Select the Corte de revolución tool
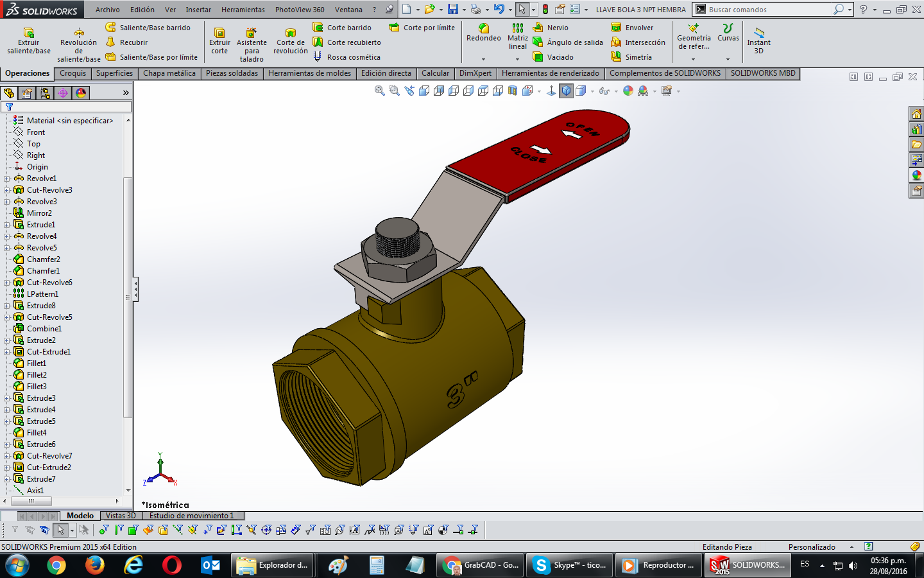 [x=290, y=33]
